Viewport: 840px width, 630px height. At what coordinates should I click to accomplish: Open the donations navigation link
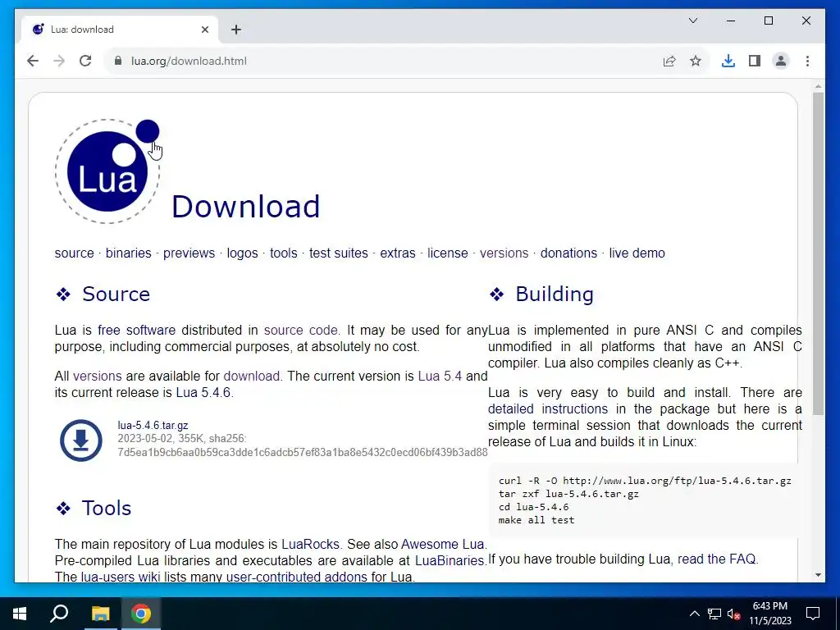(x=568, y=253)
